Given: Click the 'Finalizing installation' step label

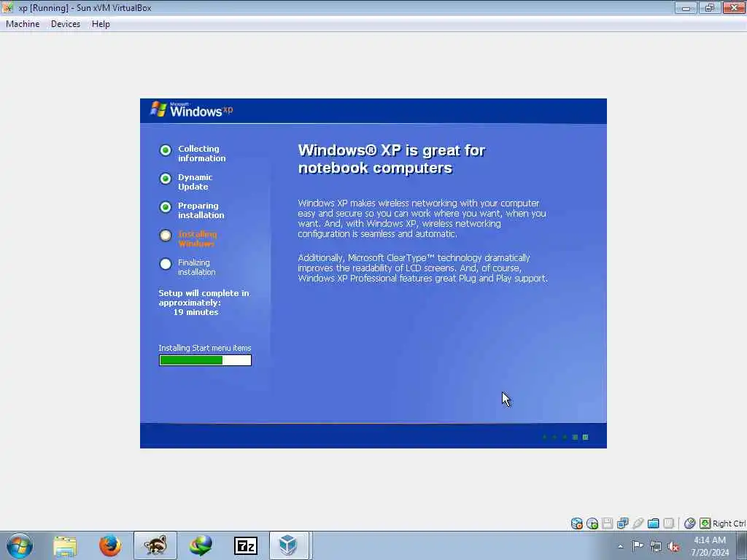Looking at the screenshot, I should (197, 267).
